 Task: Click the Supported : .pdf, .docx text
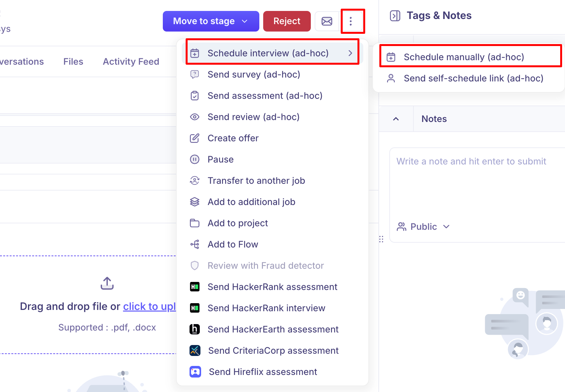click(x=107, y=327)
